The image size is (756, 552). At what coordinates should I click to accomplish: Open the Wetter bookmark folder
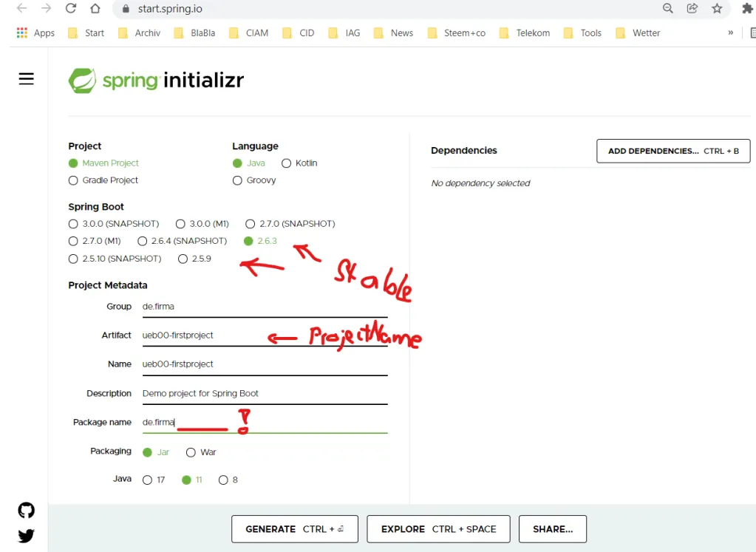(x=638, y=33)
